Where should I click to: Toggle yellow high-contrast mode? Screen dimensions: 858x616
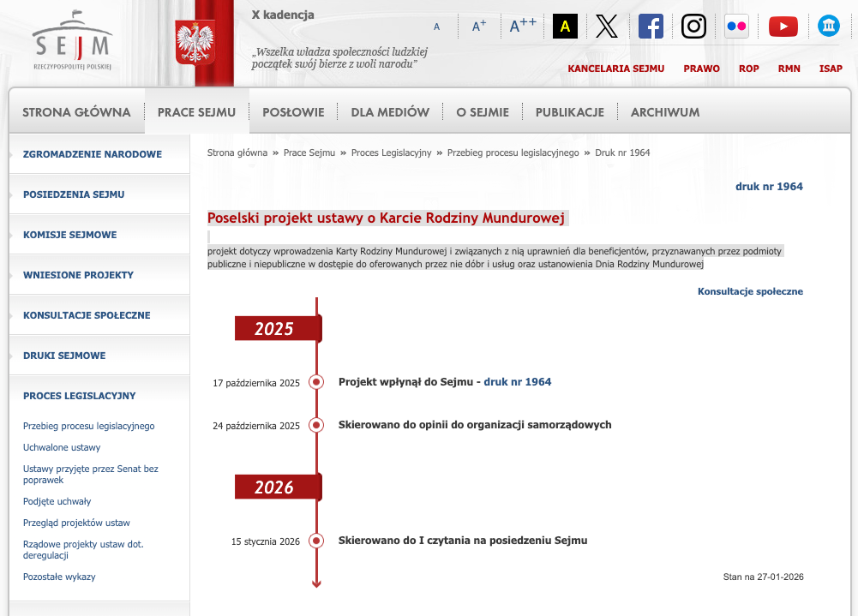565,27
